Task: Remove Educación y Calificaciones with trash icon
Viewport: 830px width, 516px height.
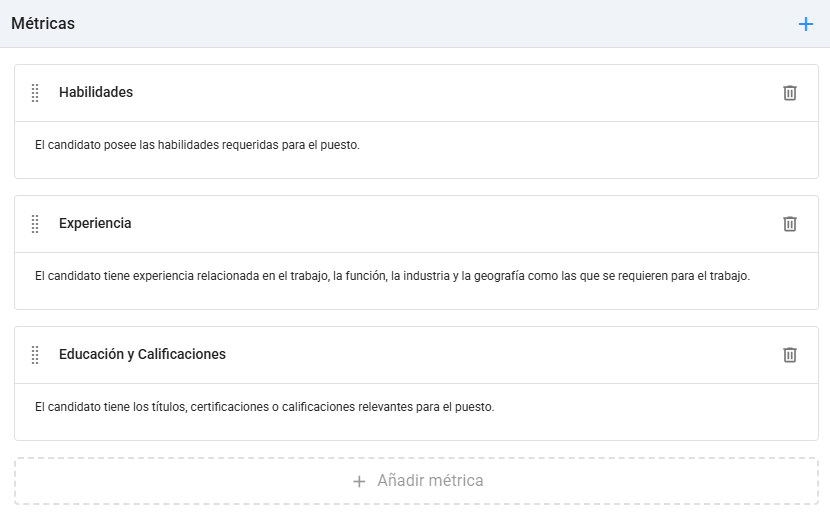Action: 789,355
